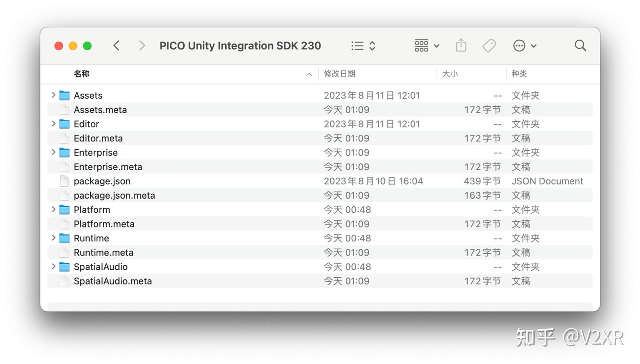The width and height of the screenshot is (640, 364).
Task: Select the Platform folder icon
Action: (x=64, y=209)
